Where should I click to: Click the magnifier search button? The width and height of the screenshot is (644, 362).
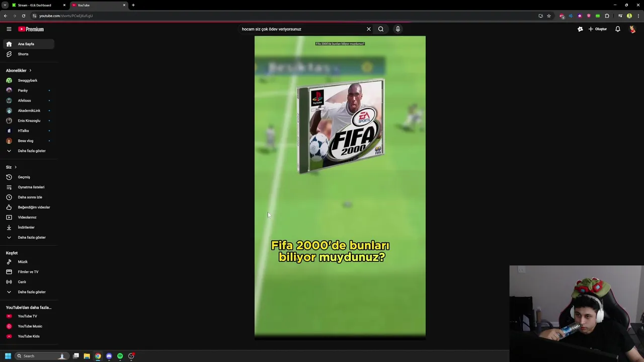[381, 29]
